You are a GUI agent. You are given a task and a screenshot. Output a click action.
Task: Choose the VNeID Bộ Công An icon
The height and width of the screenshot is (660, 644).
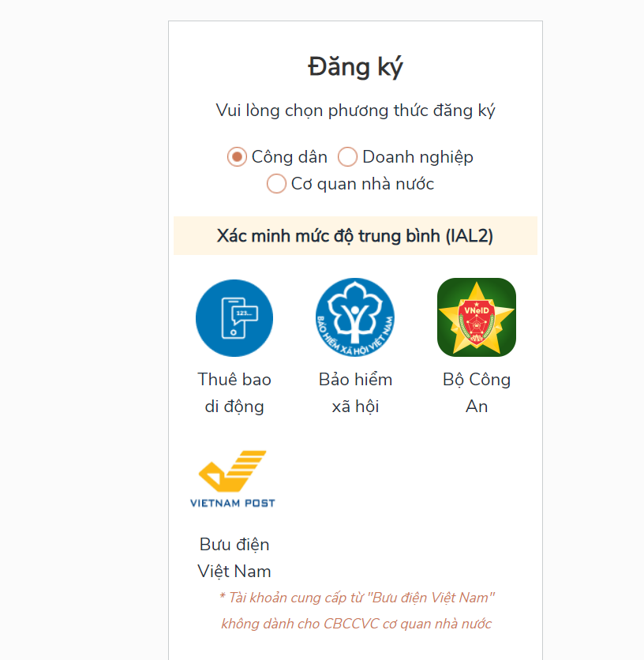pos(477,317)
